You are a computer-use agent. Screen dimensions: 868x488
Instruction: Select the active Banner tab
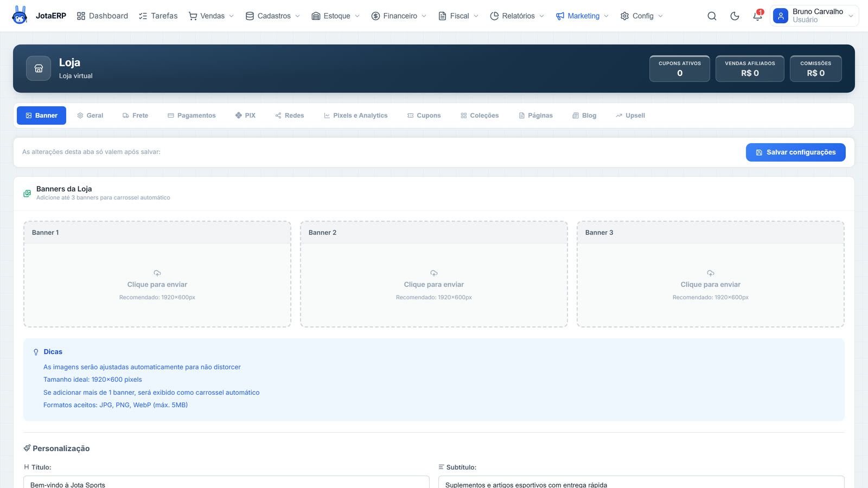41,115
